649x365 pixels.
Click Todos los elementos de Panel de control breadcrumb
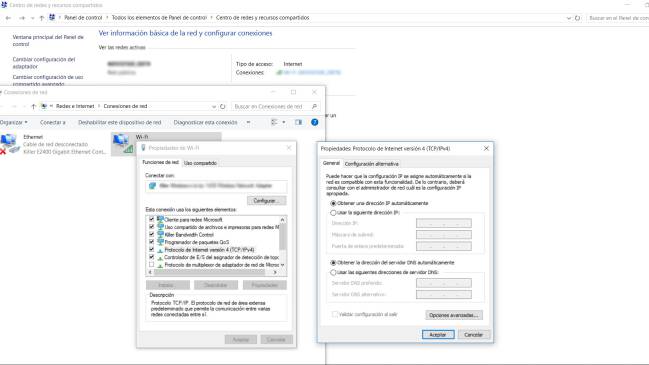pos(159,18)
